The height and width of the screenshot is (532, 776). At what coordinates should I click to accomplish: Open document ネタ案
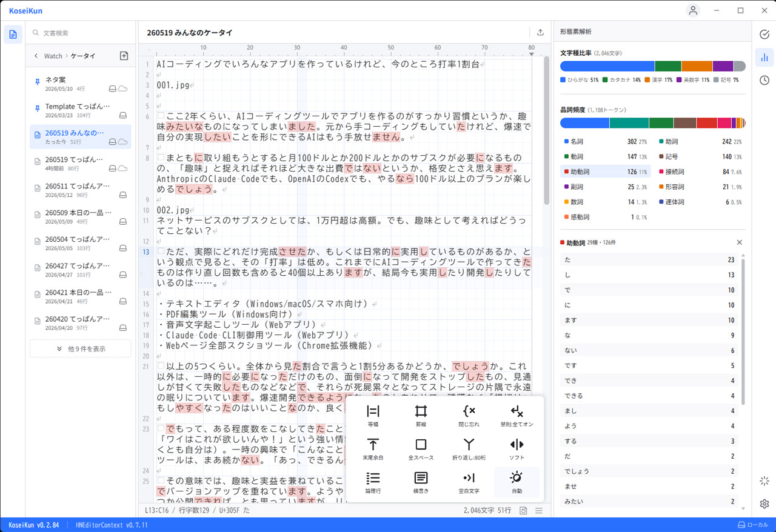(x=81, y=84)
